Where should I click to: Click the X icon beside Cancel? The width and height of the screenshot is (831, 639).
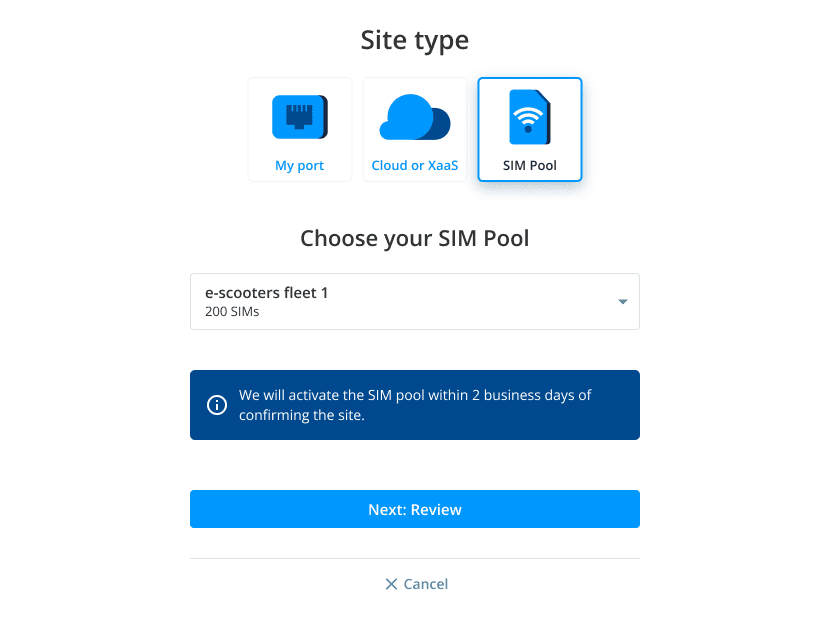[x=391, y=584]
